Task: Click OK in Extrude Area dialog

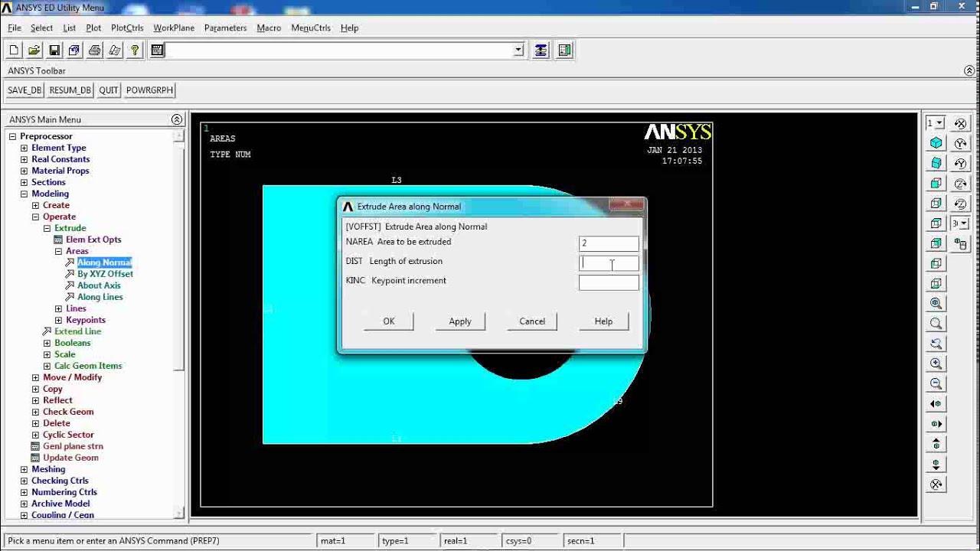Action: (x=389, y=321)
